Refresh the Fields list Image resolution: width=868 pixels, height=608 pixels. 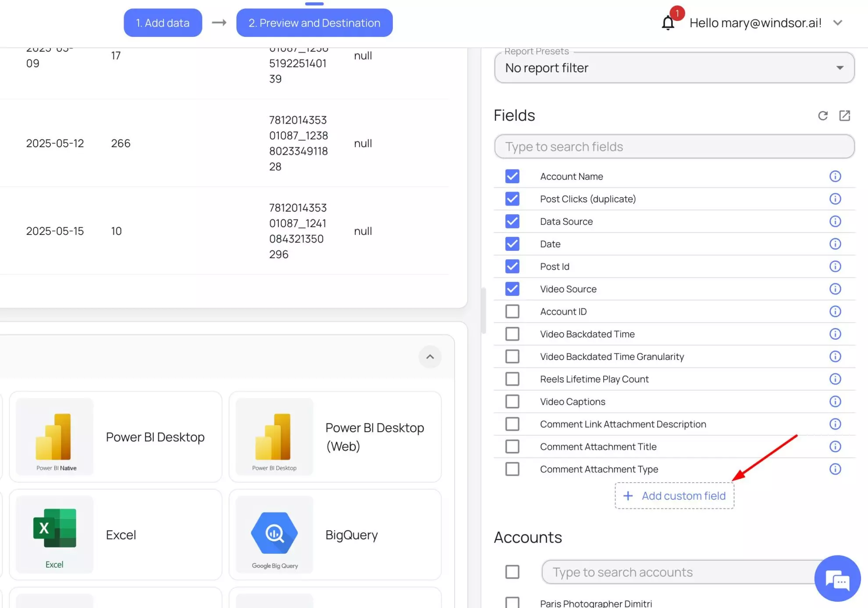pyautogui.click(x=823, y=116)
